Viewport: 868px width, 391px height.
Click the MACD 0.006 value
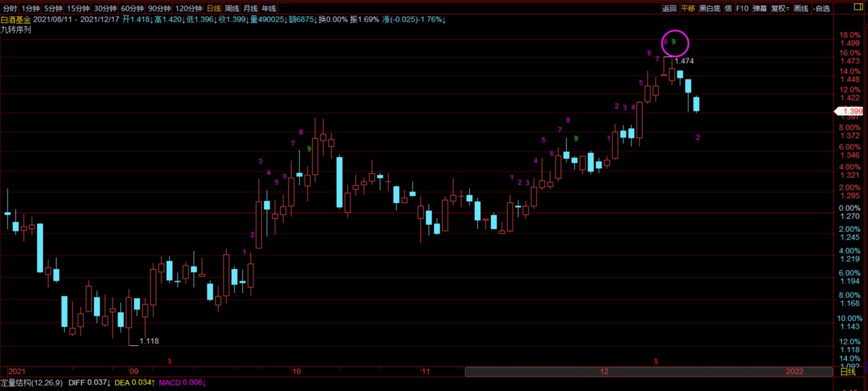182,383
